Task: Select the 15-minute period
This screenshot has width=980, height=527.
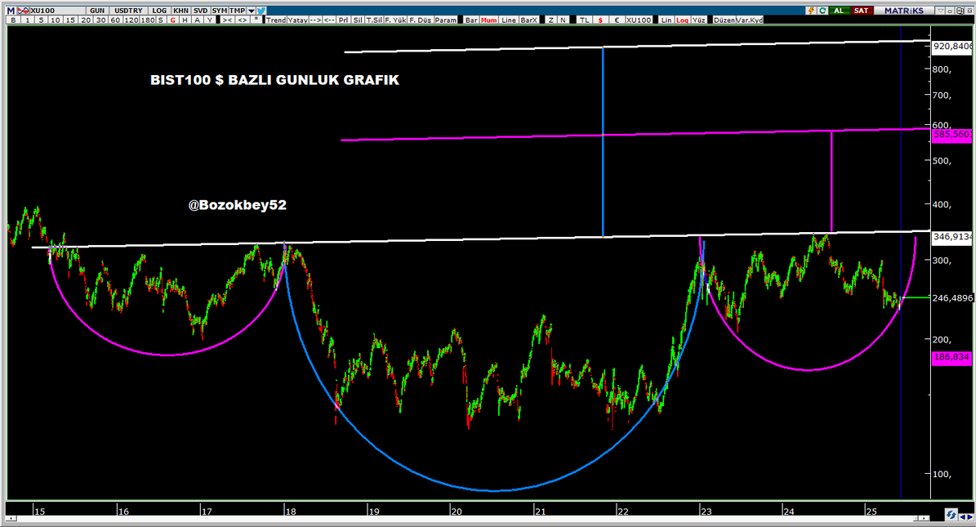Action: click(x=70, y=20)
